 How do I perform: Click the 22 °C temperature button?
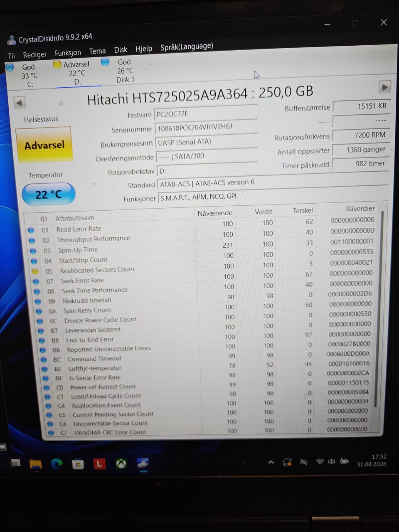pos(49,194)
